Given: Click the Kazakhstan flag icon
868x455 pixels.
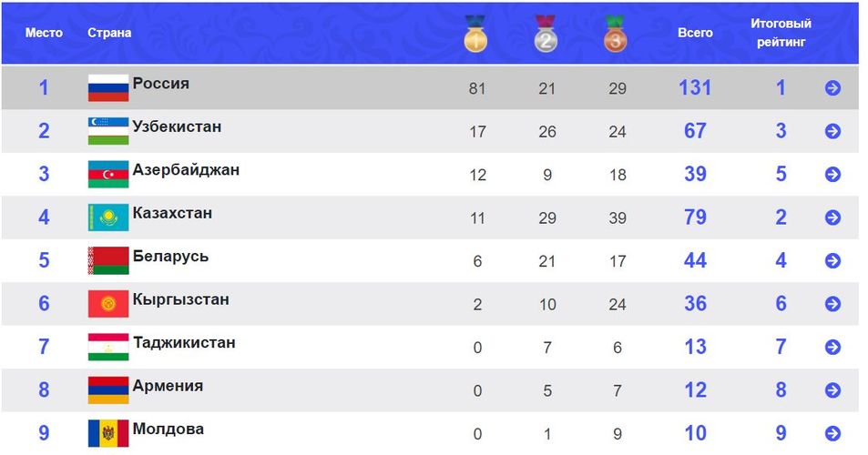Looking at the screenshot, I should point(107,217).
